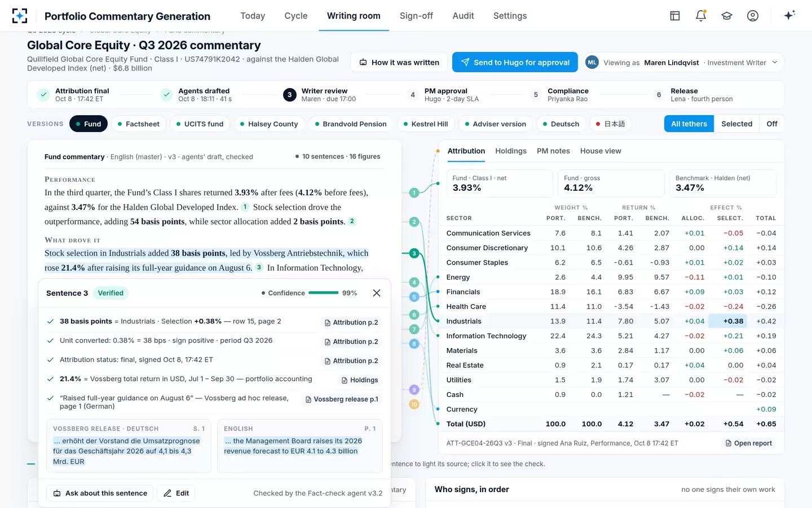The image size is (812, 508).
Task: Click the app logo icon
Action: [x=19, y=16]
